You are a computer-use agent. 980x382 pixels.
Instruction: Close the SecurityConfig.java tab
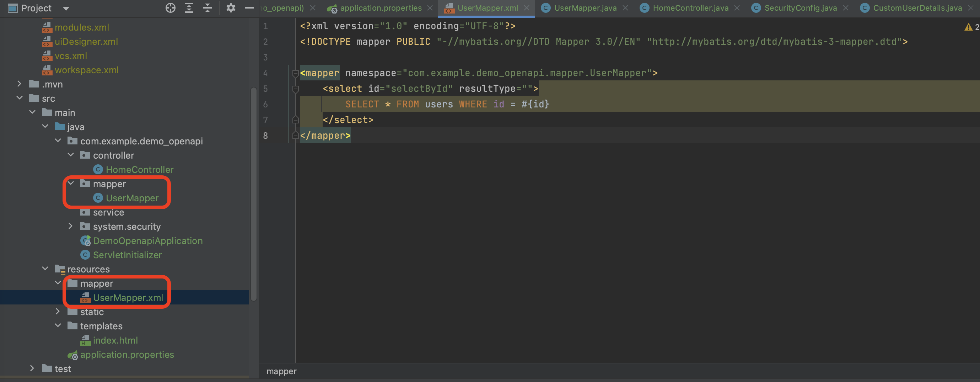[x=845, y=8]
